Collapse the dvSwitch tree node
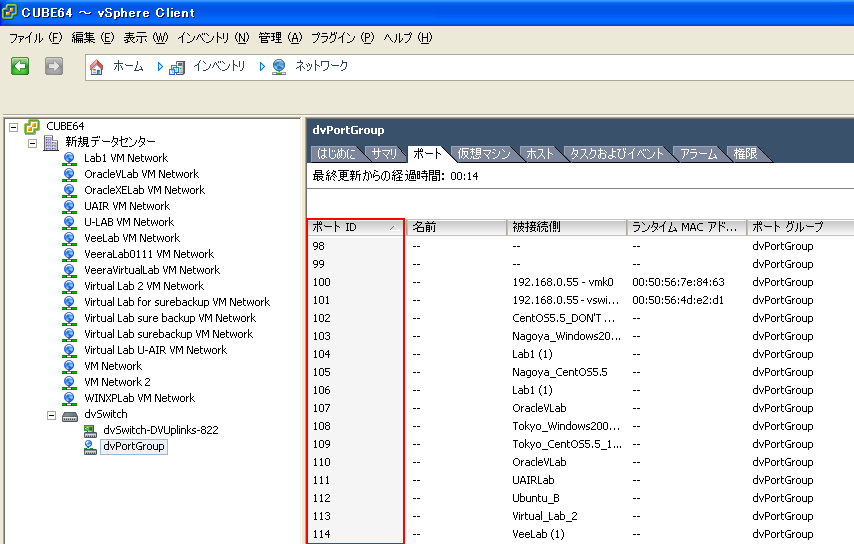 [x=51, y=415]
